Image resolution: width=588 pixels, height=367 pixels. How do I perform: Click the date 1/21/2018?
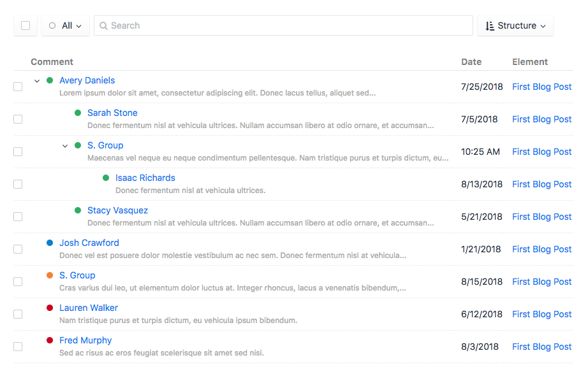click(481, 249)
